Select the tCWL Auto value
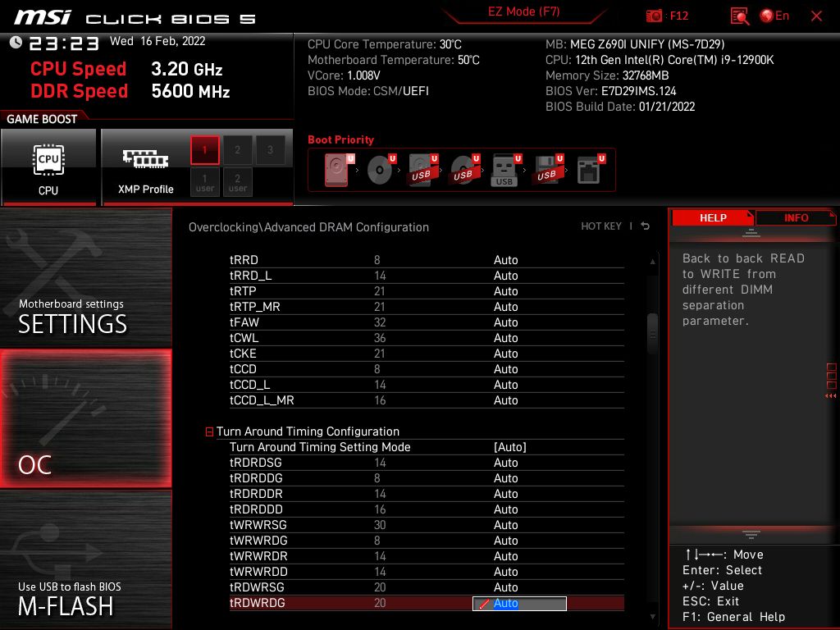This screenshot has height=630, width=840. (x=505, y=338)
